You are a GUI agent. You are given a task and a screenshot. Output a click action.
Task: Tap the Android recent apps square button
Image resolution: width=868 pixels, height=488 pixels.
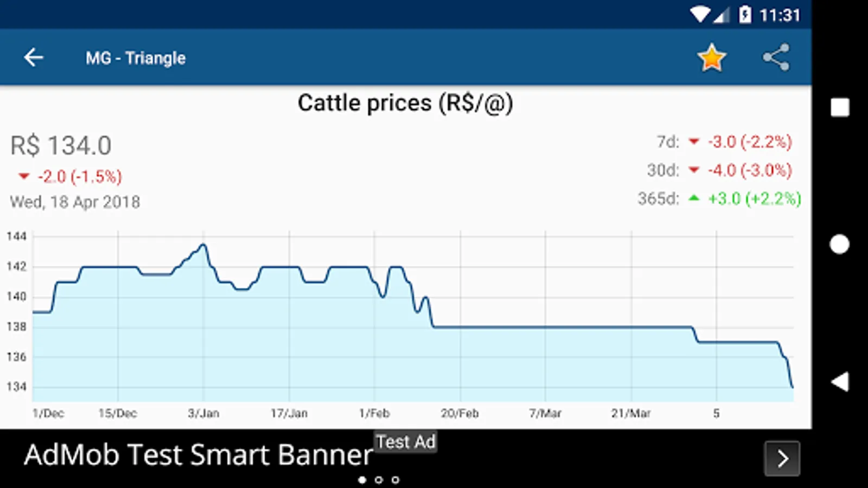point(840,107)
